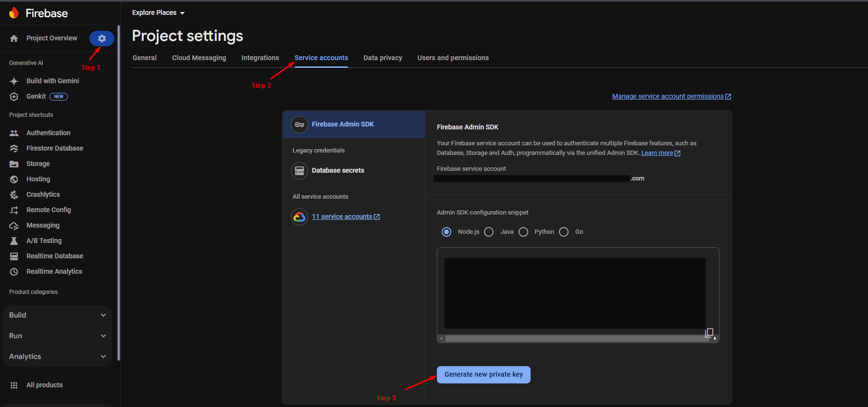
Task: Click the NEW badge next to Genkit
Action: pyautogui.click(x=59, y=97)
